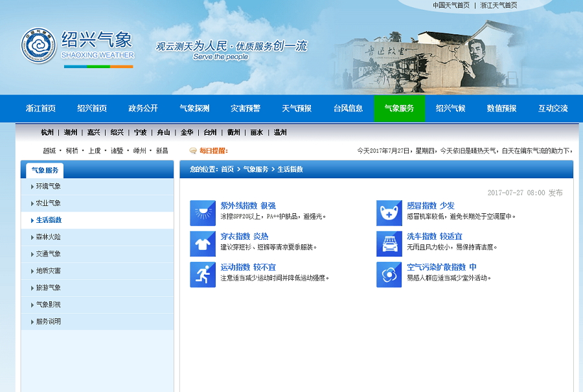
Task: Click 首页 in the breadcrumb path
Action: (x=227, y=169)
